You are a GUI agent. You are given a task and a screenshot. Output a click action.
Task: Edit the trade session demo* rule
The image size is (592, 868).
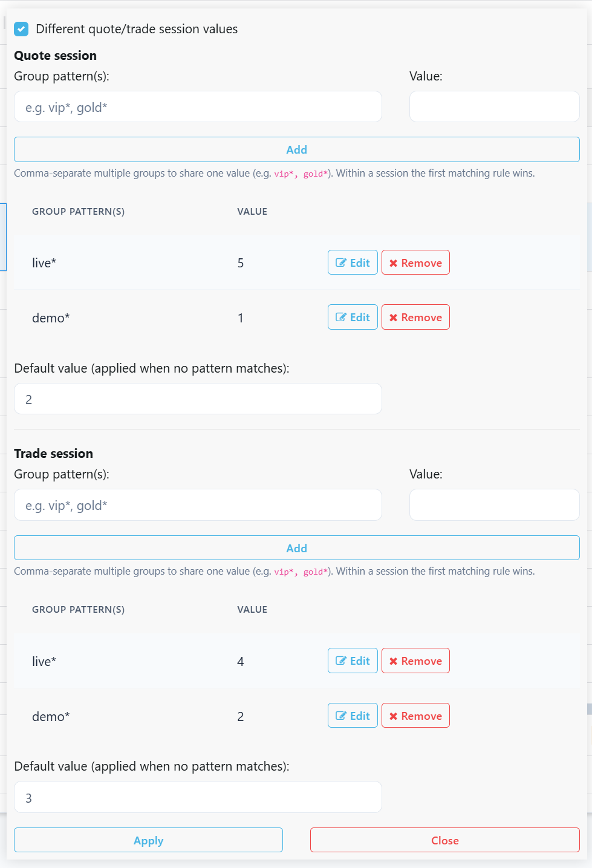pyautogui.click(x=353, y=716)
